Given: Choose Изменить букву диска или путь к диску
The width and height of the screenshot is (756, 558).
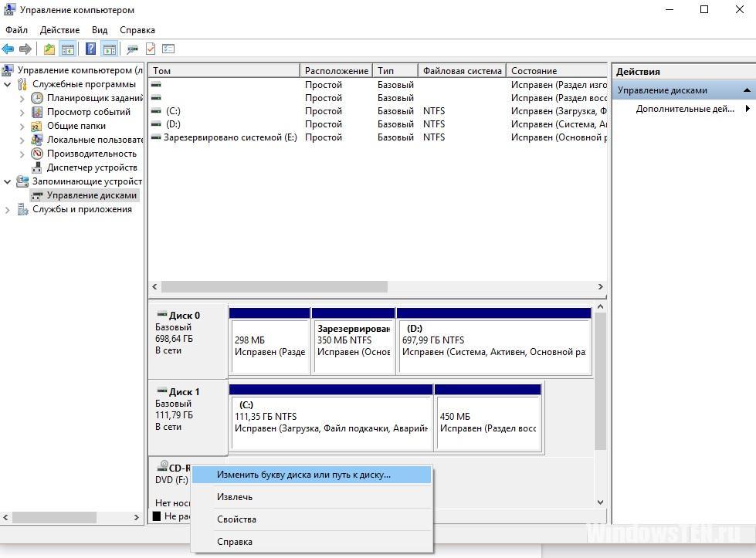Looking at the screenshot, I should pyautogui.click(x=311, y=475).
